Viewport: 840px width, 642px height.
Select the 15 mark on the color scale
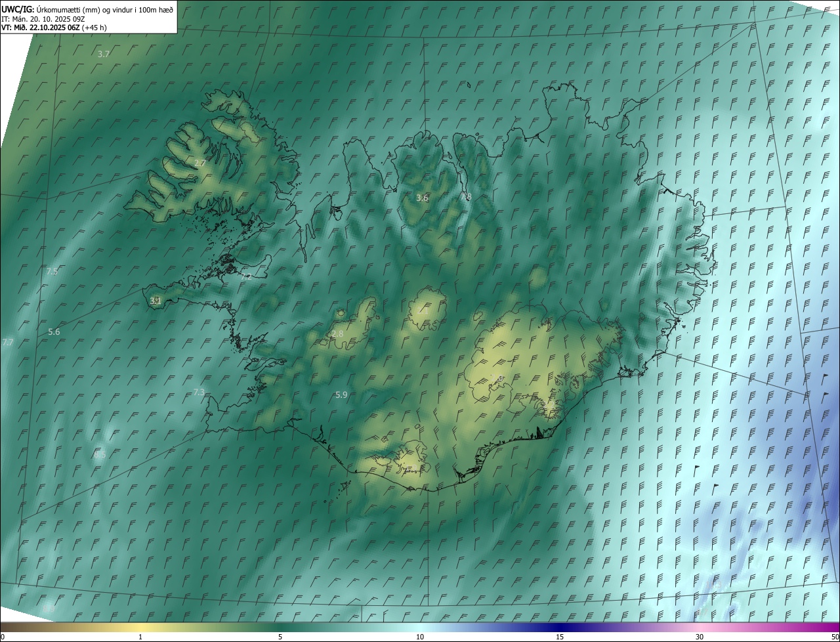[x=560, y=637]
